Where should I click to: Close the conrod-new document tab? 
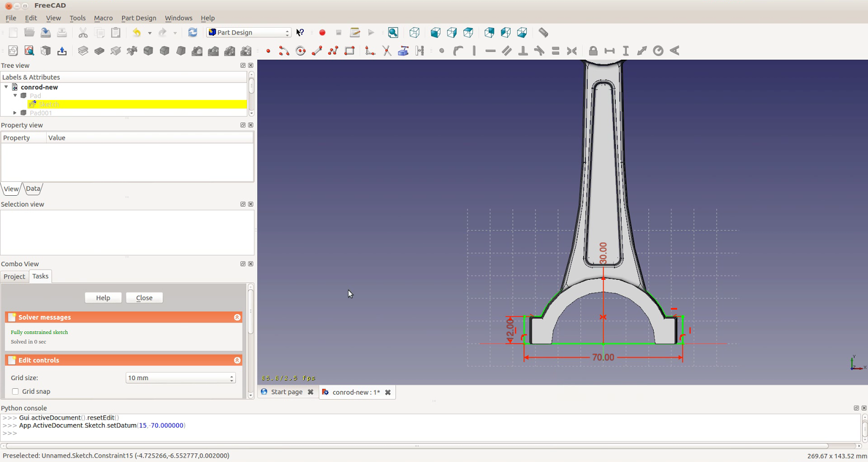(388, 392)
